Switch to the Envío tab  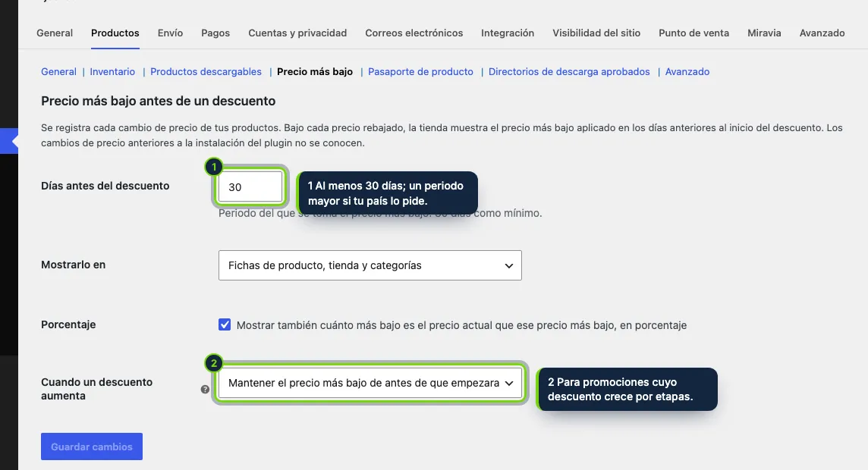click(x=170, y=33)
